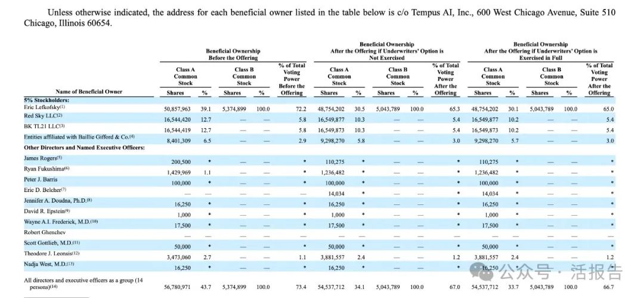Click the 公众号 · 活报告 watermark text
The height and width of the screenshot is (298, 644).
pyautogui.click(x=559, y=273)
